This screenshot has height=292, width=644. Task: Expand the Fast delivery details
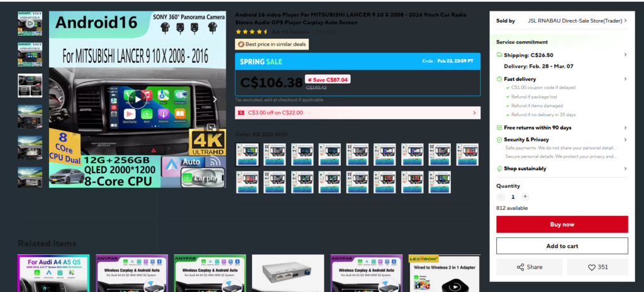click(x=625, y=79)
